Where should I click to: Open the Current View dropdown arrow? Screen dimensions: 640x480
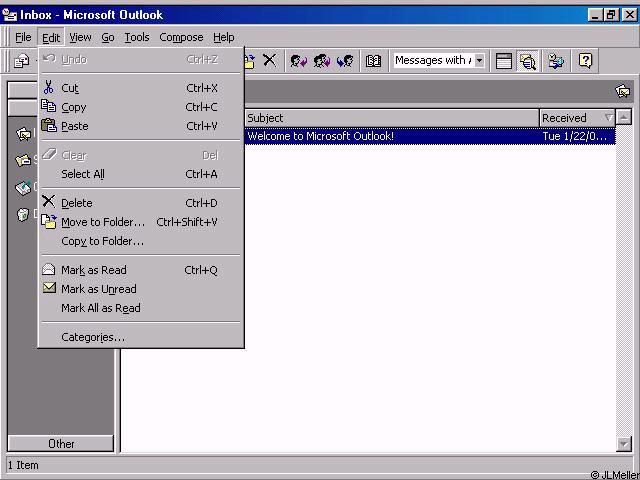coord(480,61)
